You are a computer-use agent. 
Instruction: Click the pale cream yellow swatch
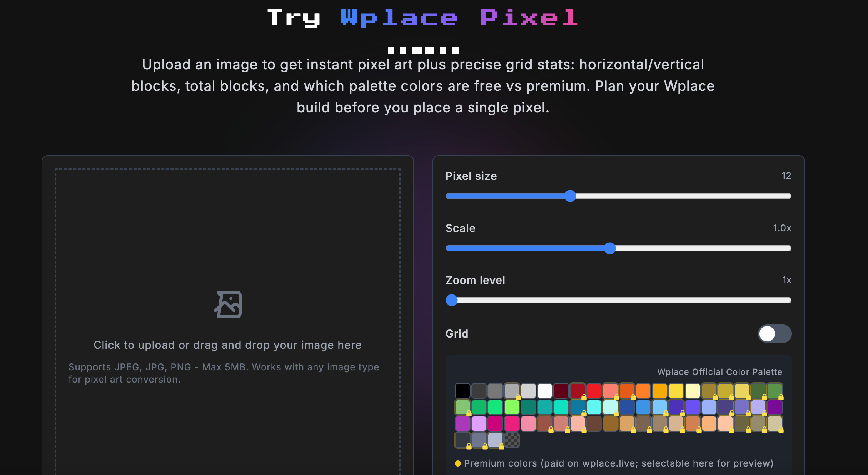(x=693, y=391)
